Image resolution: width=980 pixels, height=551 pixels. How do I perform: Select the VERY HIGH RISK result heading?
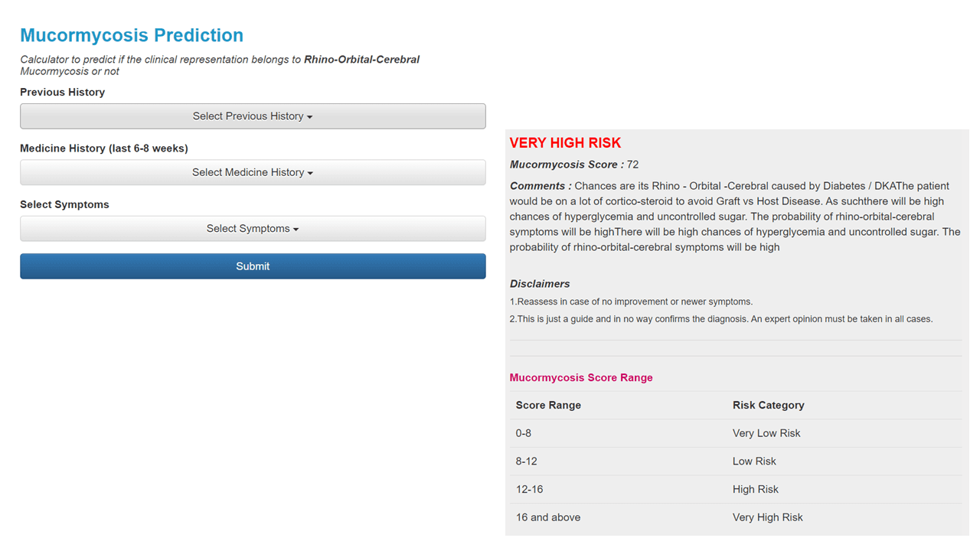tap(565, 143)
